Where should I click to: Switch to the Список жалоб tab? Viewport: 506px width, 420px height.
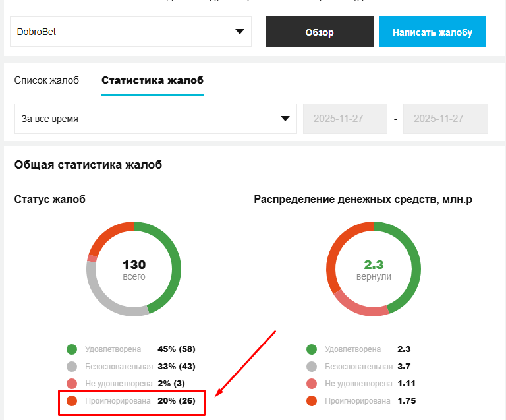point(47,80)
